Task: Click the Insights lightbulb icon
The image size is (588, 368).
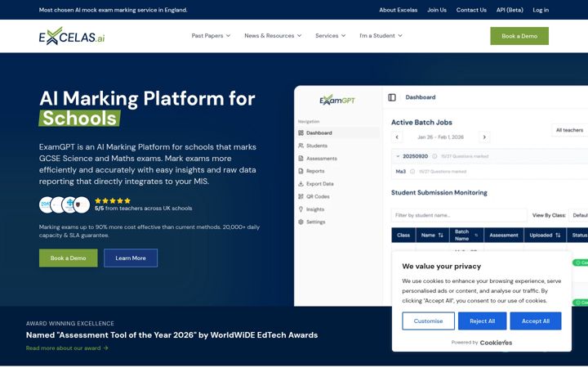Action: pyautogui.click(x=301, y=209)
